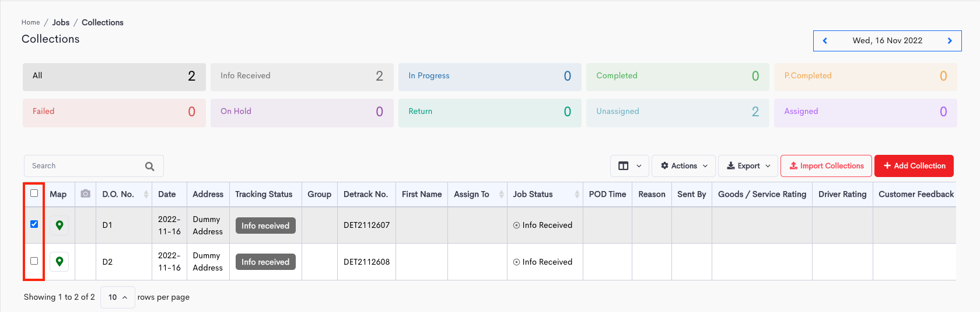Viewport: 980px width, 312px height.
Task: Select the Unassigned status tab
Action: tap(677, 112)
